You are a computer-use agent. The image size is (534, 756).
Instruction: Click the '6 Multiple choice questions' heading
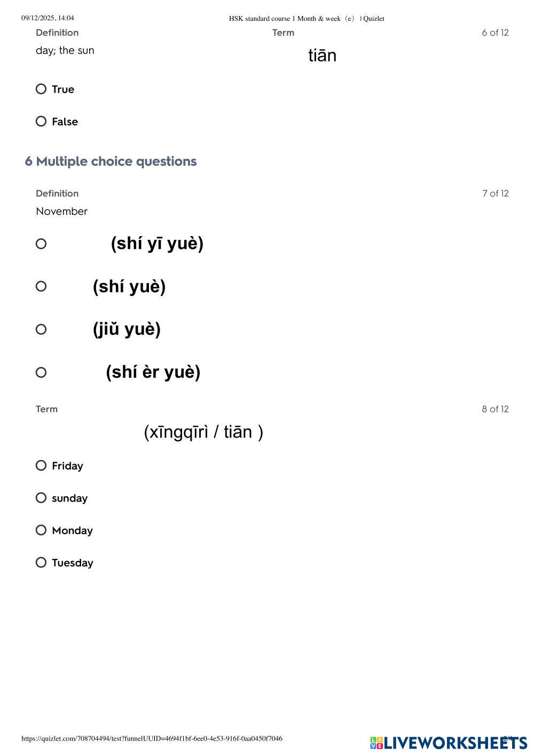pos(111,161)
